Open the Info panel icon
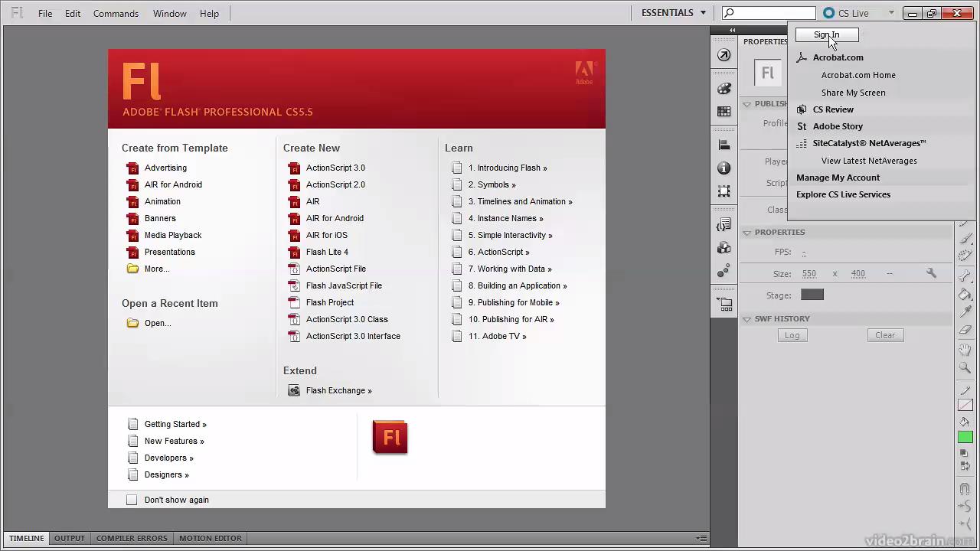980x551 pixels. 724,168
